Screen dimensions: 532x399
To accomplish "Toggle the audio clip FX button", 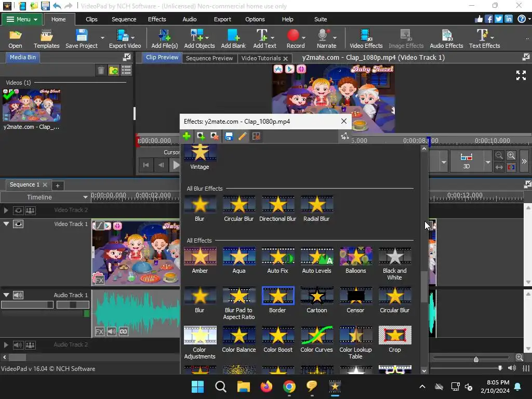I will tap(99, 331).
